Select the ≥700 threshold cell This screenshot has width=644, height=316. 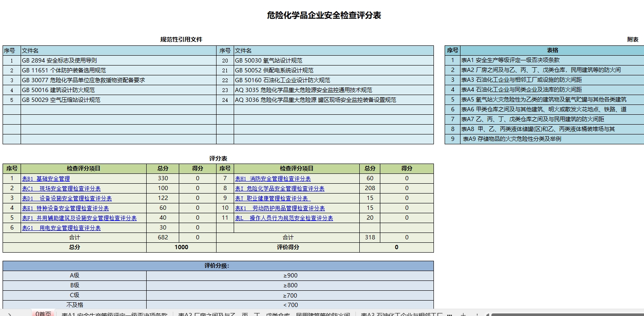[x=290, y=295]
